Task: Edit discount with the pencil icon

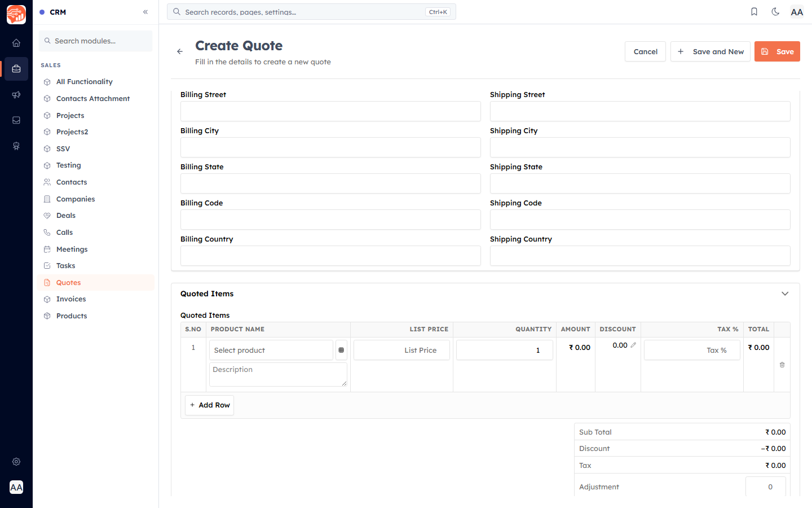Action: click(x=633, y=345)
